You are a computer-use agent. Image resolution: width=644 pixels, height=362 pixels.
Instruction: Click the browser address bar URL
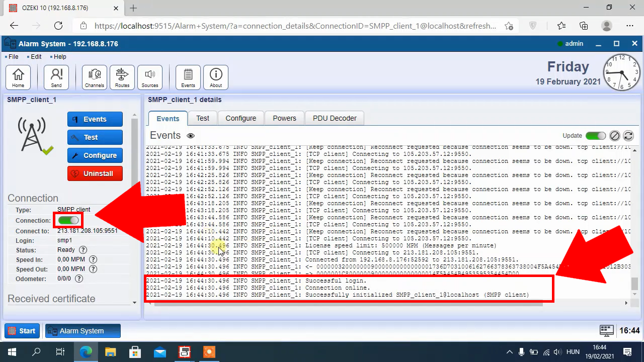point(295,26)
